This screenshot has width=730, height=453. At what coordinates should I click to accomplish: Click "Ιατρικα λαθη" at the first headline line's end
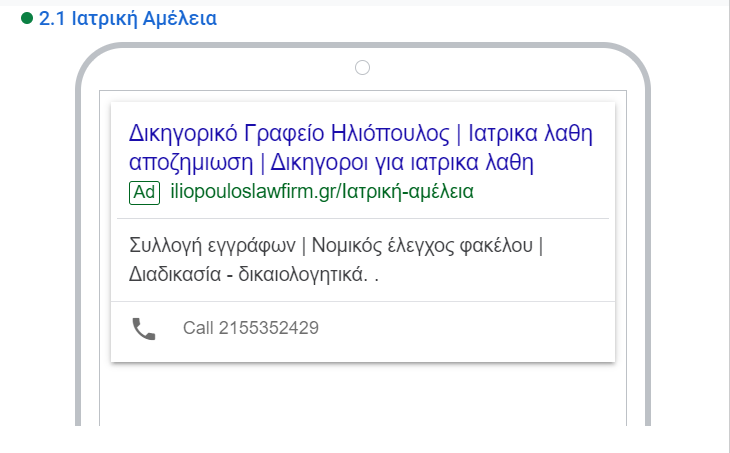click(531, 133)
